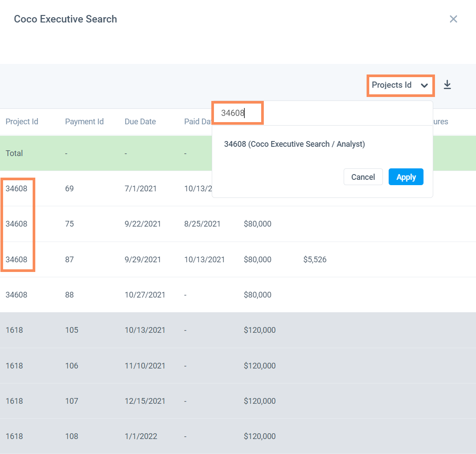Screen dimensions: 476x454
Task: Select payment ID 107 cell
Action: [71, 401]
